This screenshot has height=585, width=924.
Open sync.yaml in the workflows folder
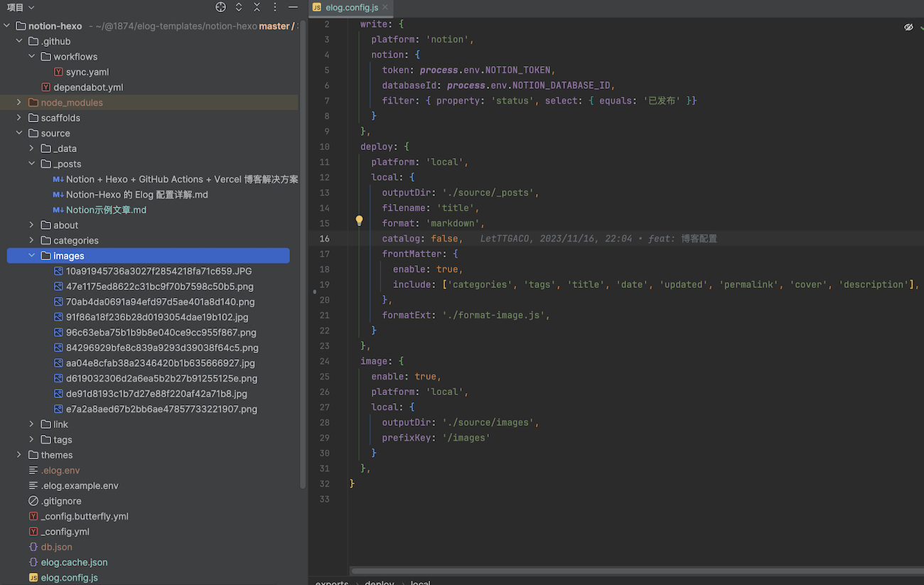click(87, 72)
